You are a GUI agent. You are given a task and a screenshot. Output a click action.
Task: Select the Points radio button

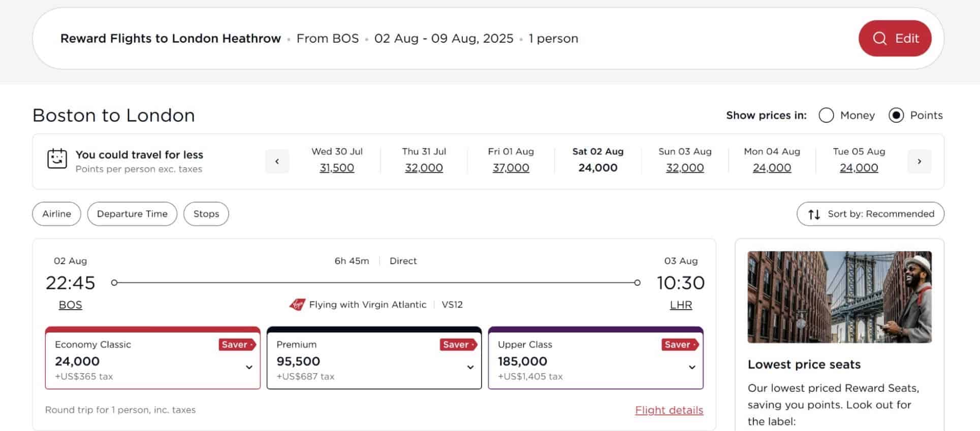[x=897, y=115]
